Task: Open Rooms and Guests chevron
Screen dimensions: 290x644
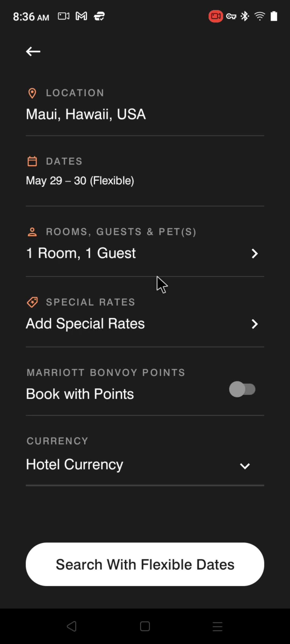Action: coord(255,254)
